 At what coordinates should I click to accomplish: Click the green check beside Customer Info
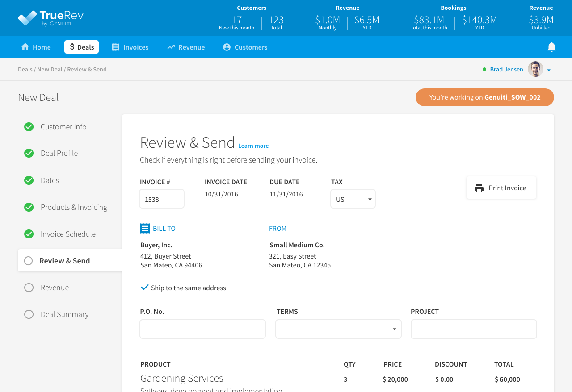(x=29, y=127)
